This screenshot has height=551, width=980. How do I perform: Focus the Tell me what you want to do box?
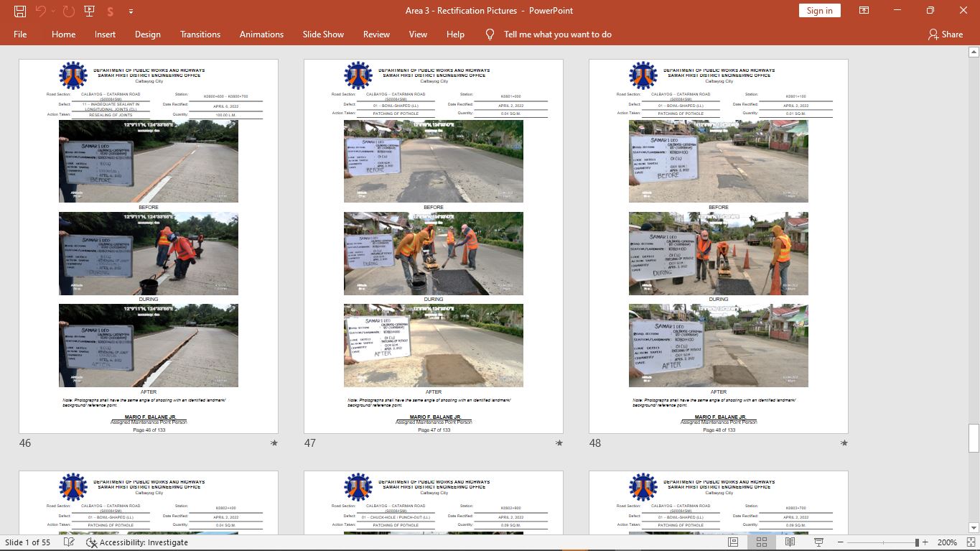[x=558, y=34]
